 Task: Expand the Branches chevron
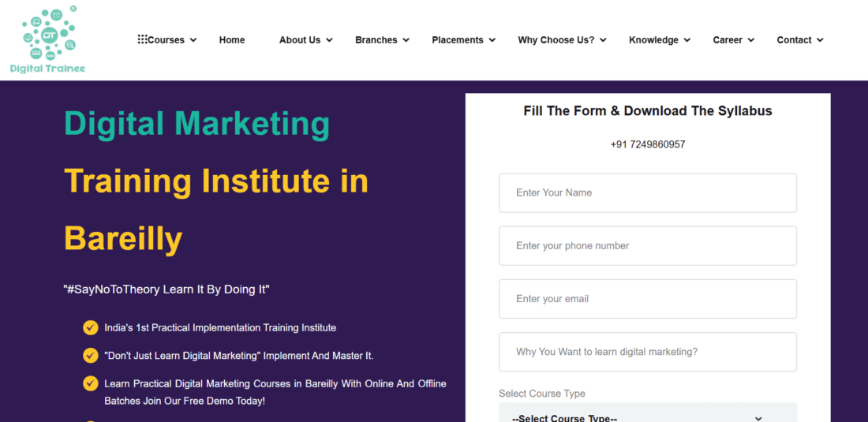[x=406, y=40]
